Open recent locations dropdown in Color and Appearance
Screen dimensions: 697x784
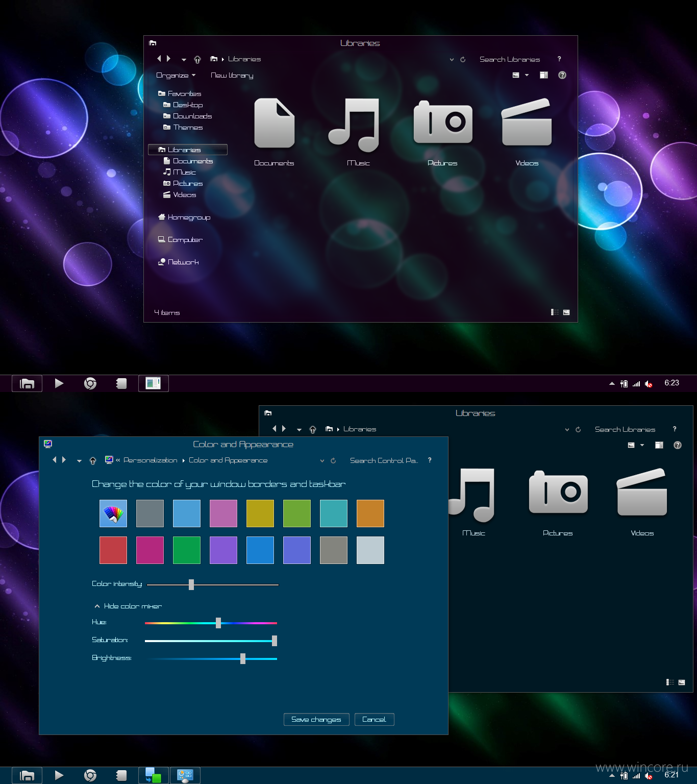(x=79, y=461)
